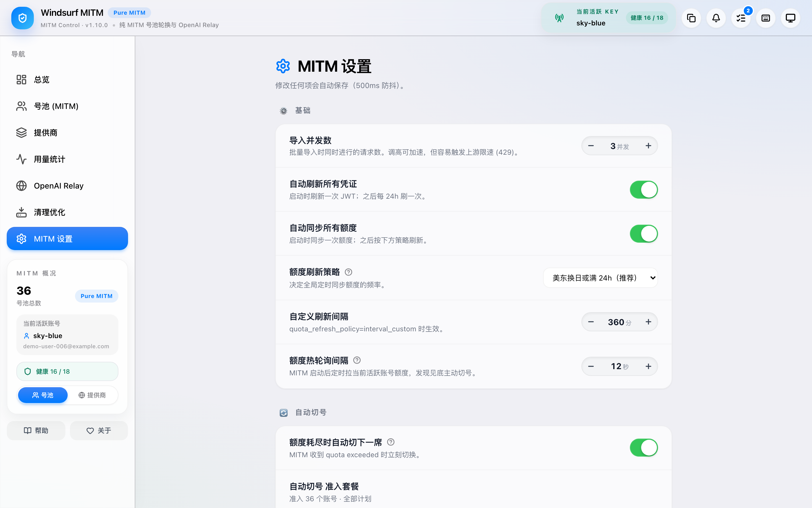The width and height of the screenshot is (812, 508).
Task: Increase 自定义刷新间隔 minutes
Action: pyautogui.click(x=648, y=322)
